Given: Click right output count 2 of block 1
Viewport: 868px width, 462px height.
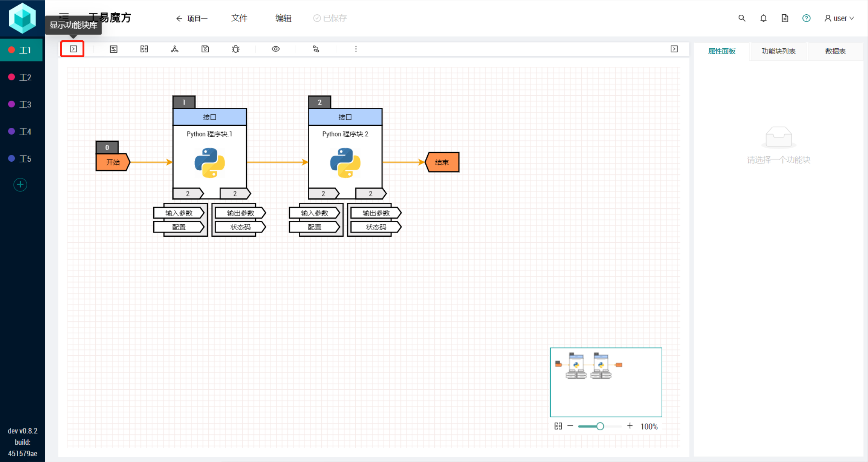Looking at the screenshot, I should point(235,194).
